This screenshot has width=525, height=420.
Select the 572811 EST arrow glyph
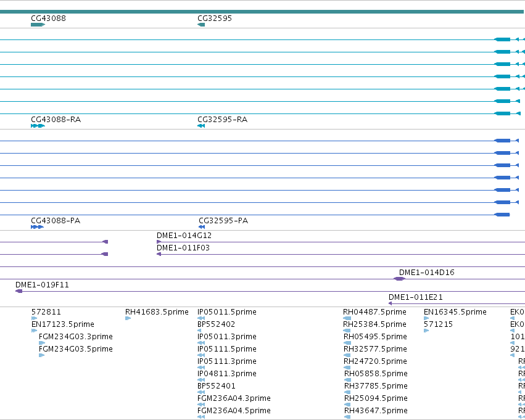click(34, 318)
